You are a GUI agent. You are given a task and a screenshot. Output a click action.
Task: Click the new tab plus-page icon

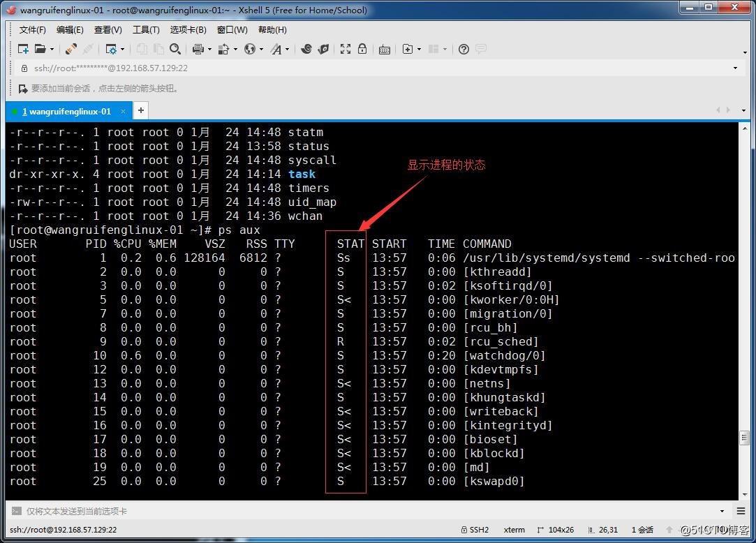(x=408, y=49)
